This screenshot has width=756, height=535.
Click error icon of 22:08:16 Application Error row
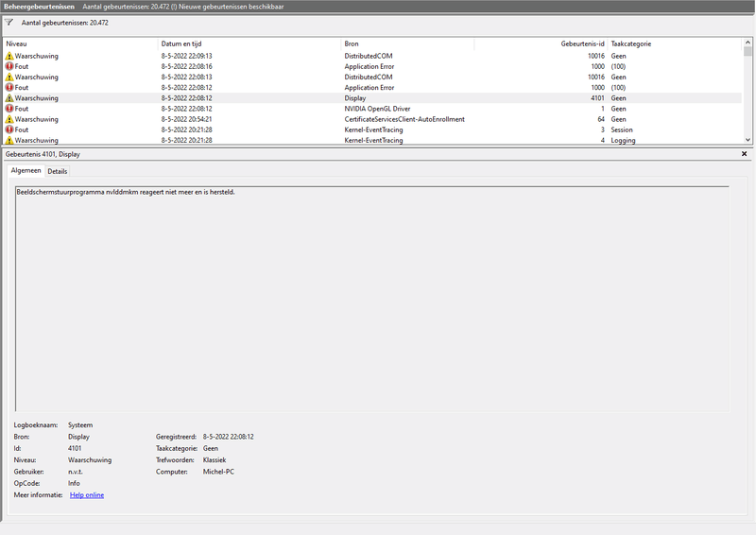(x=9, y=66)
